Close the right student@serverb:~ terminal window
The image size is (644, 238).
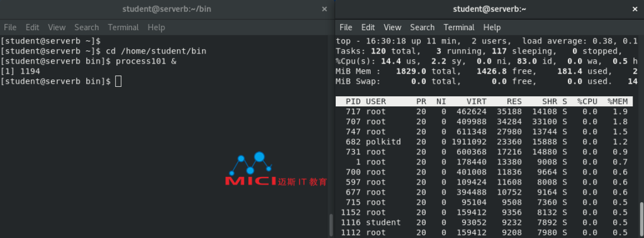[635, 9]
